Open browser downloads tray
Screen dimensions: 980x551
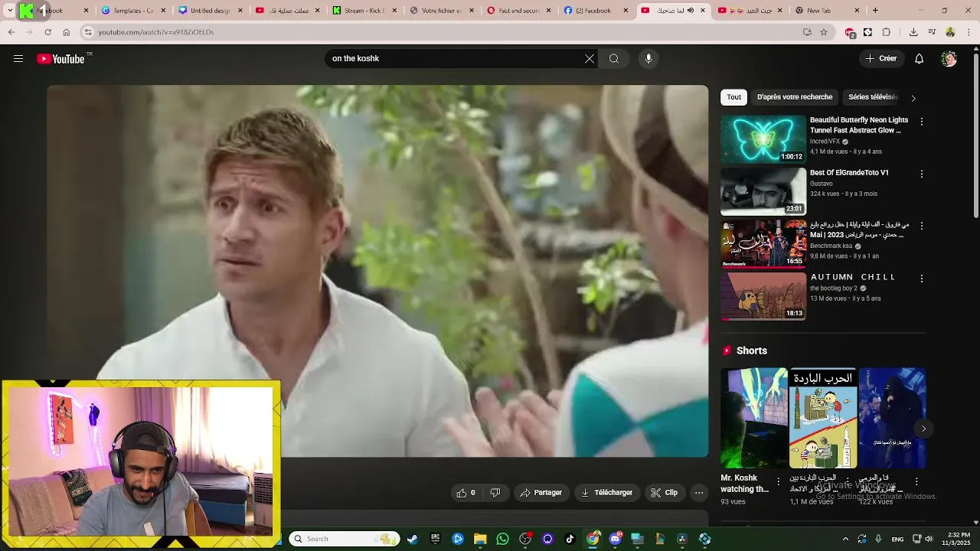coord(913,32)
